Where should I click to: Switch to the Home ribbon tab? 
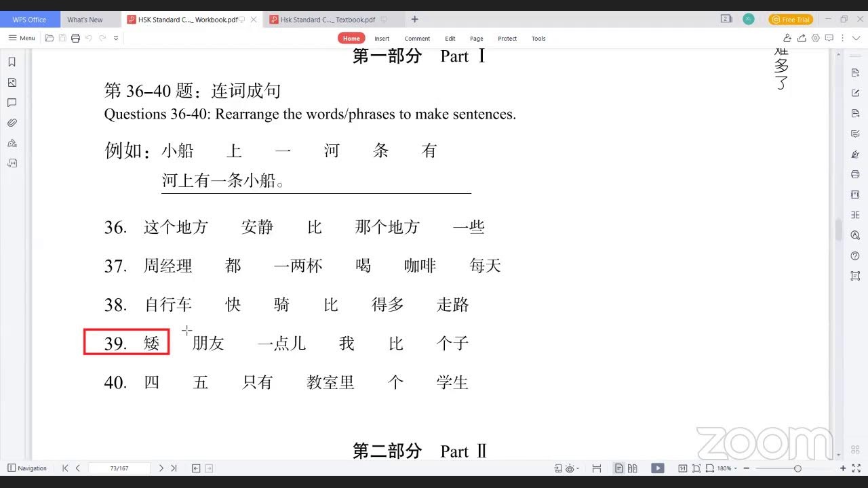point(351,38)
